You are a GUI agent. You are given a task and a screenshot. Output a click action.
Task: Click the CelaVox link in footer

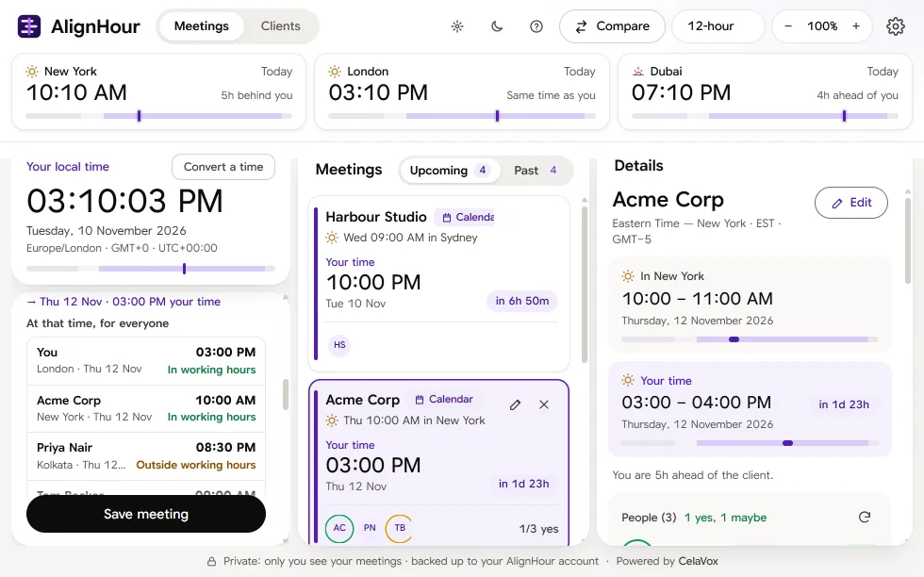coord(699,561)
